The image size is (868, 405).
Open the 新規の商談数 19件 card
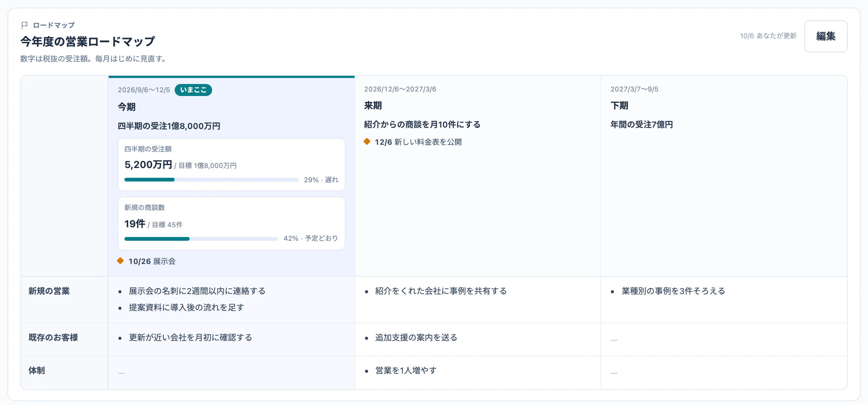232,223
